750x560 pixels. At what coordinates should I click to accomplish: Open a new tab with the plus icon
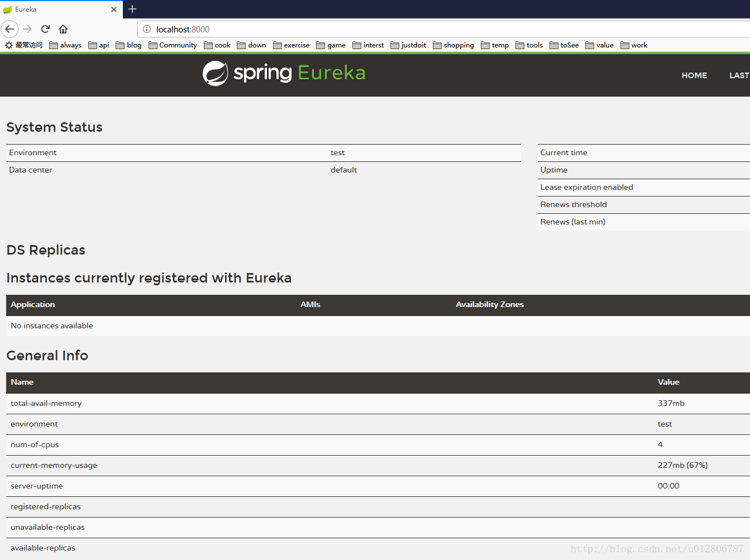pyautogui.click(x=132, y=9)
